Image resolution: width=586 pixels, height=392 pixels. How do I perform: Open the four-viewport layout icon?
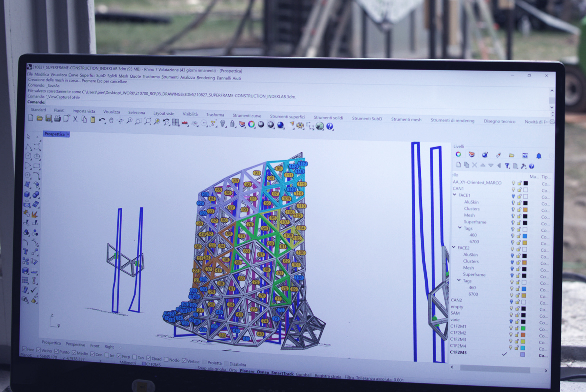(175, 122)
